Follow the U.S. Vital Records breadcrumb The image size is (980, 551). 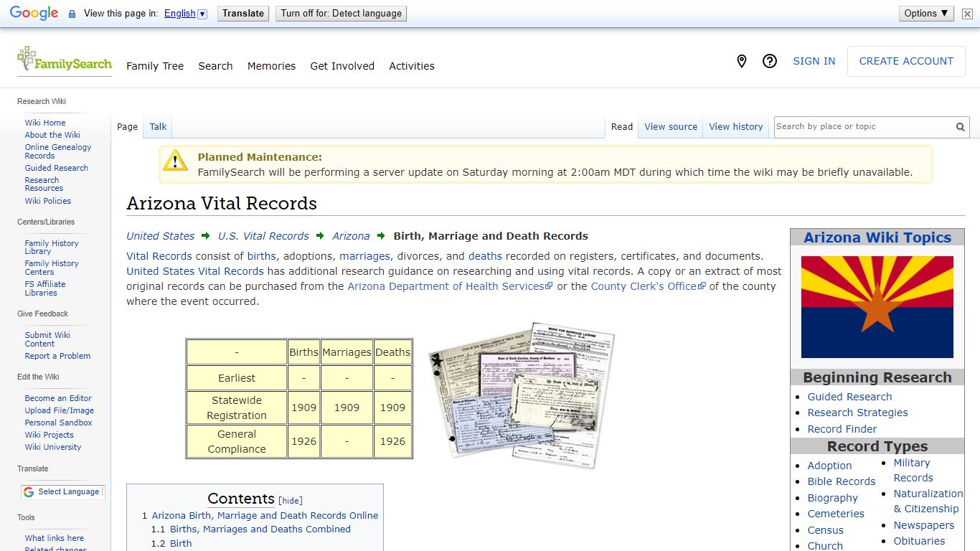[x=263, y=236]
